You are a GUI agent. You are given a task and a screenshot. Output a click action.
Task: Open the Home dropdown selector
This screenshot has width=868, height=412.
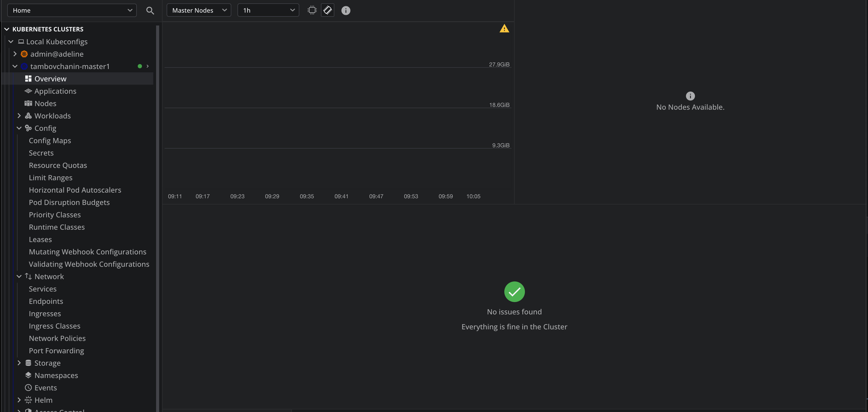pos(72,11)
